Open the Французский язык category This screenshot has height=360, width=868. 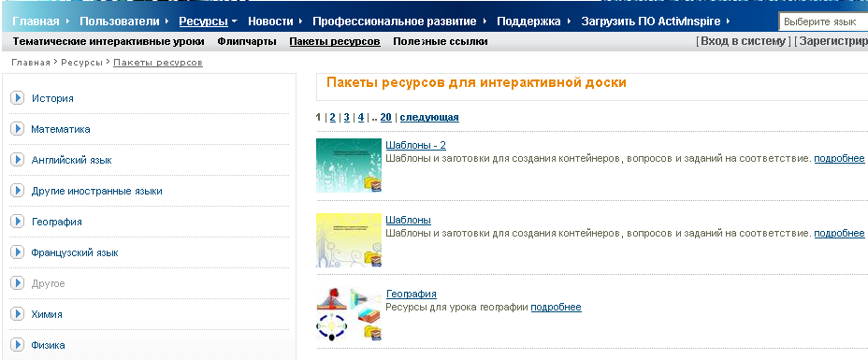tap(75, 252)
